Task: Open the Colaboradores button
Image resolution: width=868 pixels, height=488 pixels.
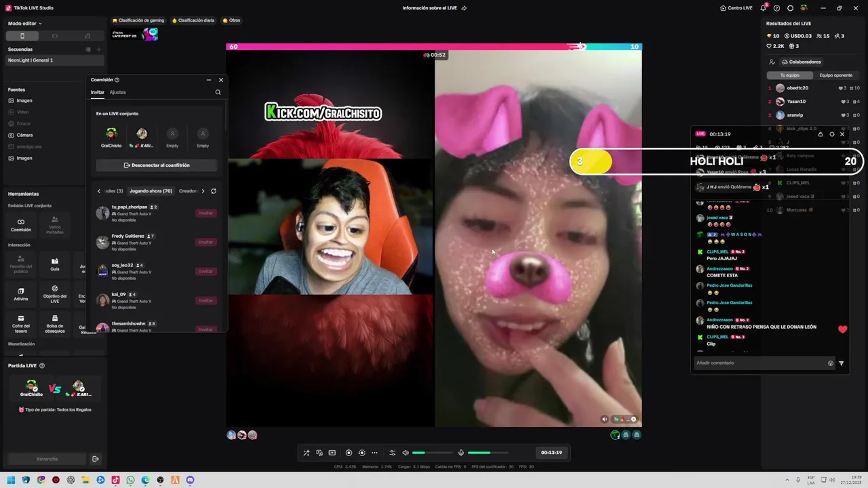Action: click(800, 62)
